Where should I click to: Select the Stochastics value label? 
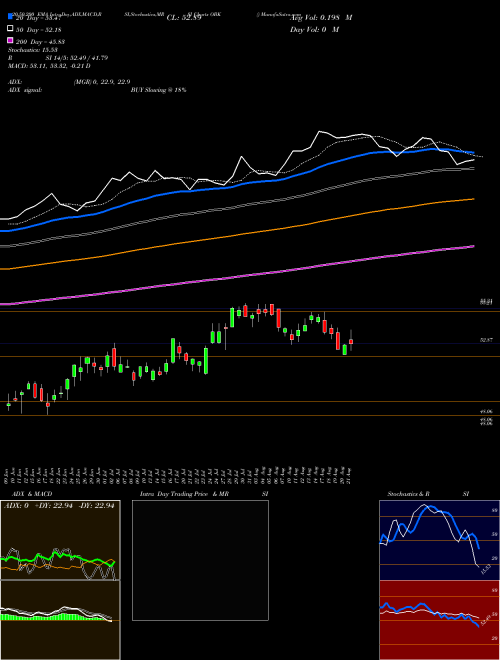[x=29, y=50]
